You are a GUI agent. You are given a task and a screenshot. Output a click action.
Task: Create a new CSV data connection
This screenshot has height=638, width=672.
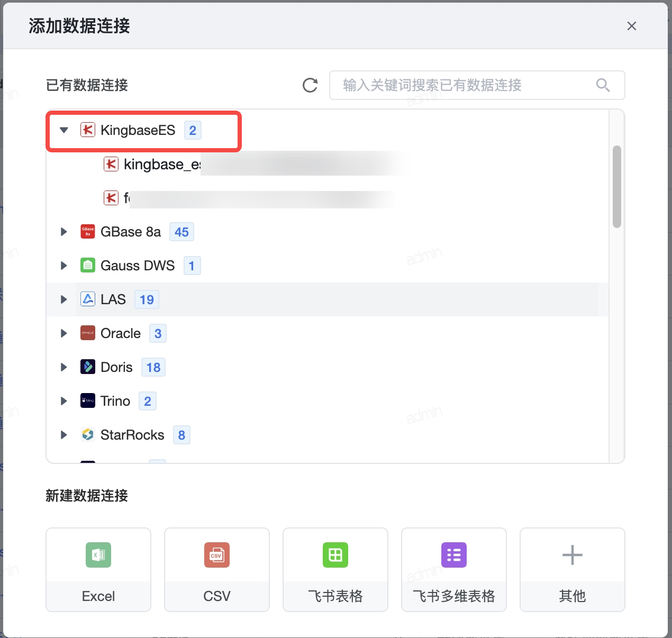217,570
